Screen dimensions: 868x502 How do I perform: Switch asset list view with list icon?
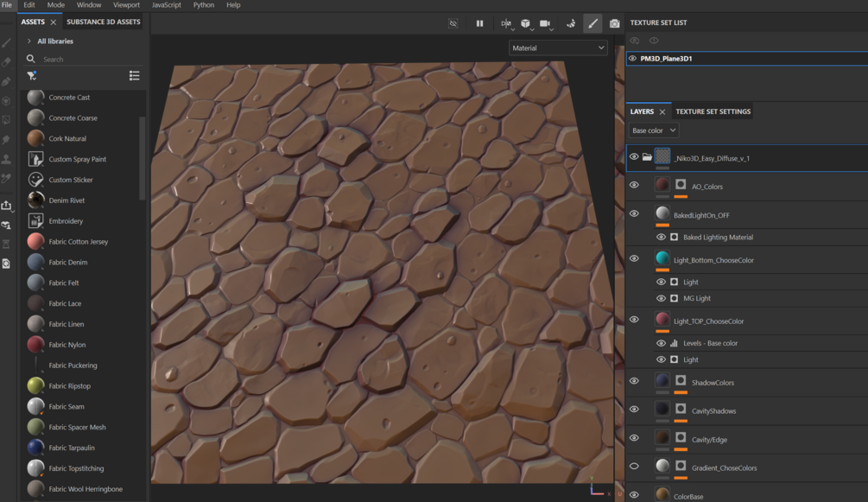(x=134, y=76)
